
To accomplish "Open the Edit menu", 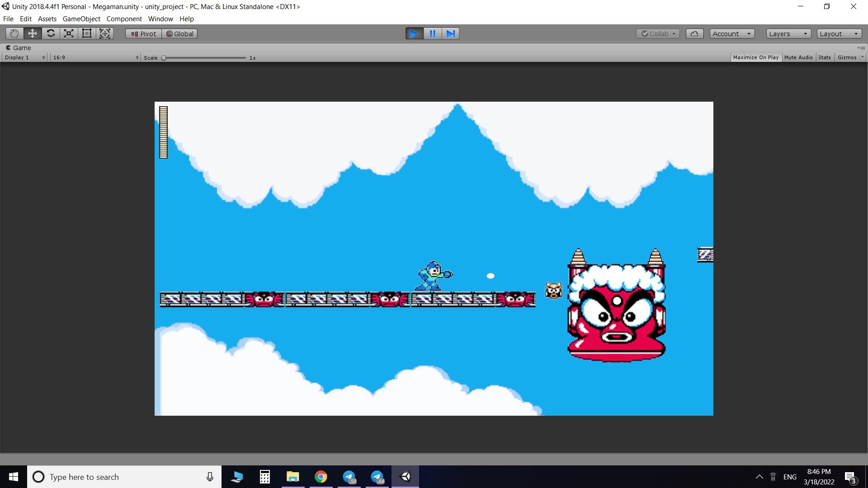I will coord(26,19).
